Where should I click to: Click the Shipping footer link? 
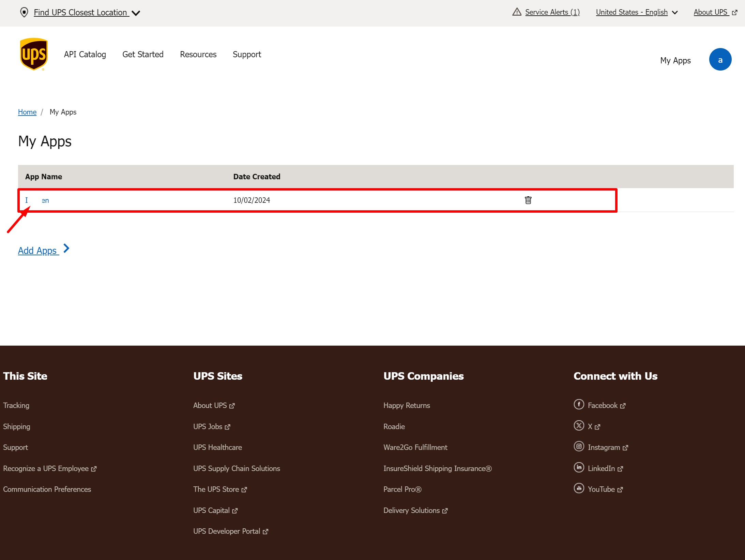click(x=17, y=426)
